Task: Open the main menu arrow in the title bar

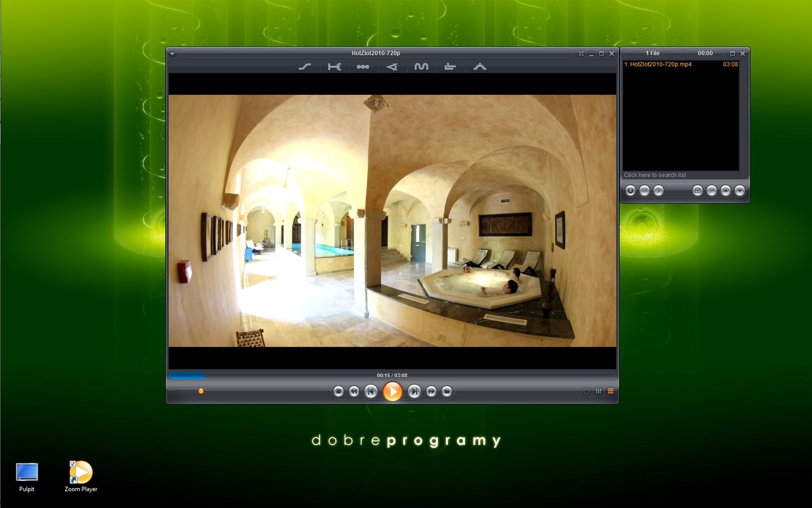Action: point(173,54)
